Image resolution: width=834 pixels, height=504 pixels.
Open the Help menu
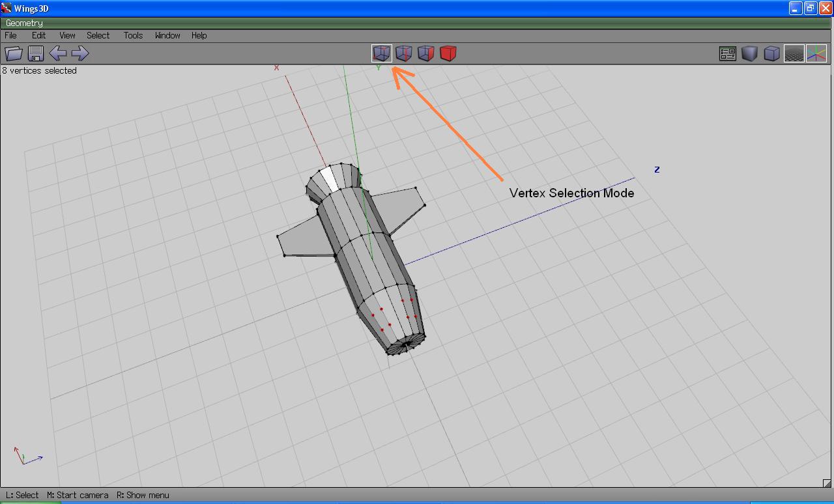pos(199,35)
